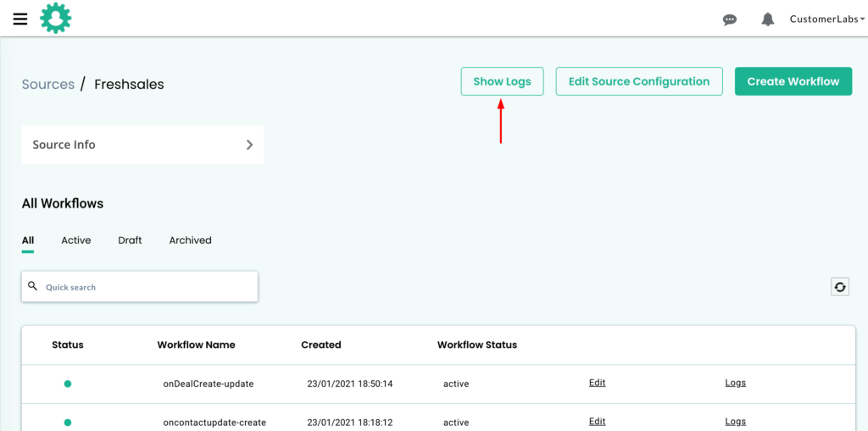Click the search magnifier icon
Image resolution: width=868 pixels, height=431 pixels.
coord(33,286)
